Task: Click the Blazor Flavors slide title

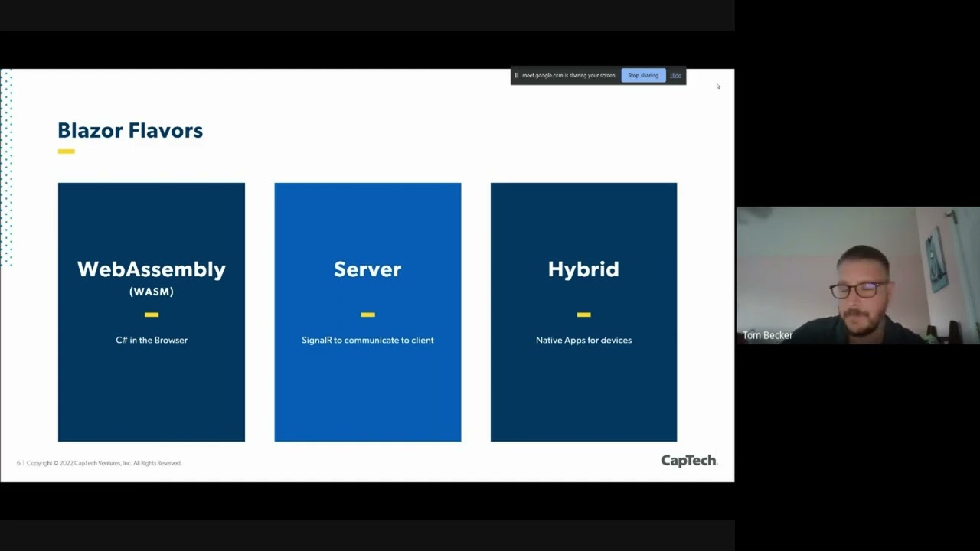Action: pyautogui.click(x=130, y=131)
